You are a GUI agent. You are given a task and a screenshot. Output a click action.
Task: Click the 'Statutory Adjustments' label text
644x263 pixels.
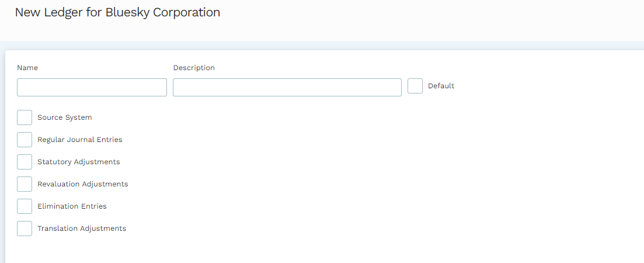(x=78, y=162)
